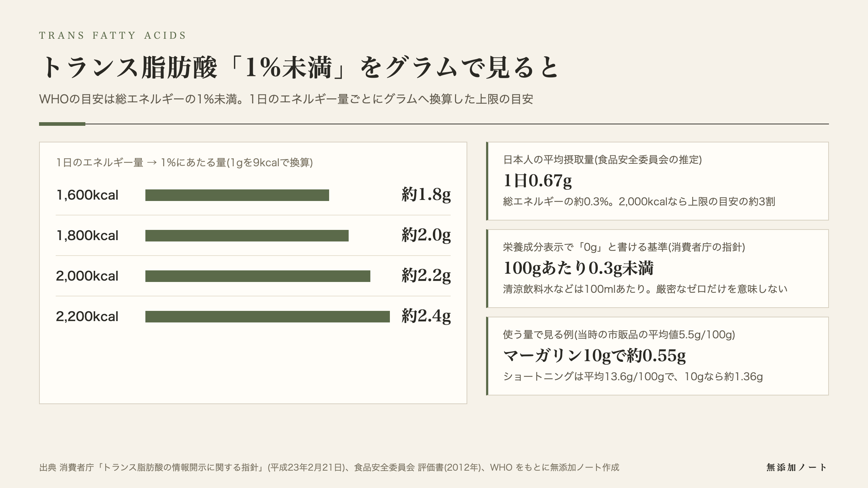Image resolution: width=868 pixels, height=488 pixels.
Task: Click the note 総エネルギーの約0.3%。2,000kcalなら上限の目安の約3割
Action: (639, 202)
